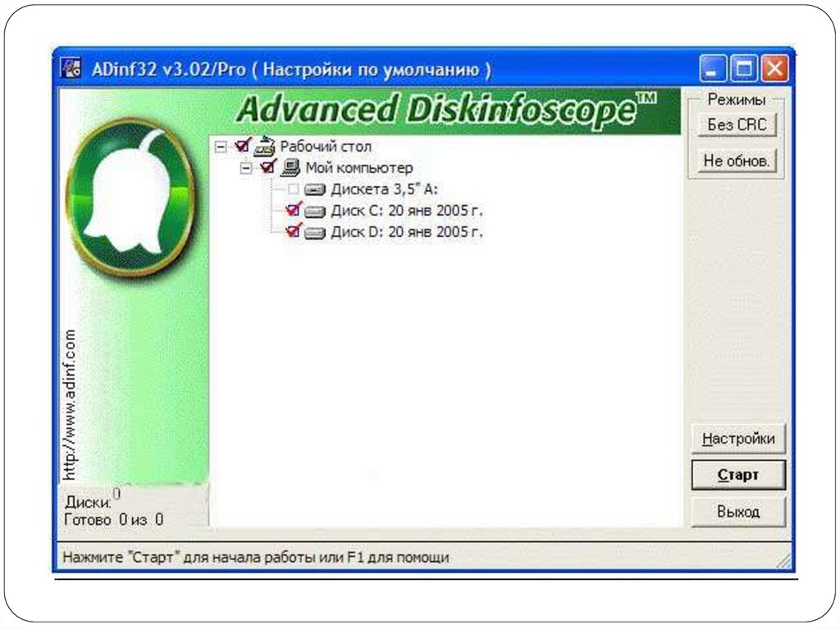
Task: Select Диск D: 20 янв 2005 г. row
Action: [407, 232]
